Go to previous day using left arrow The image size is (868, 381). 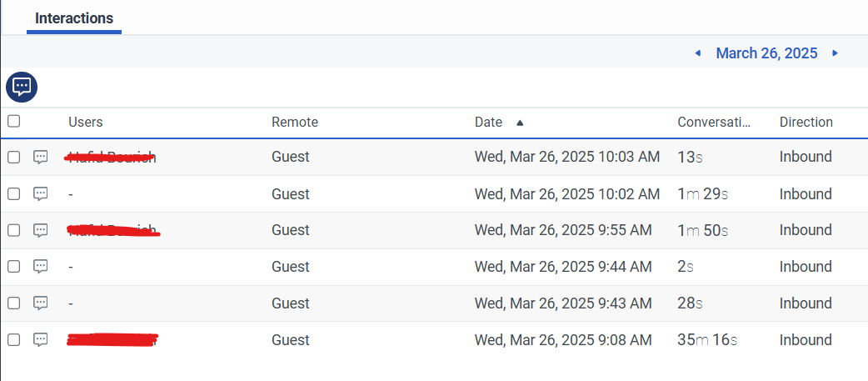(698, 53)
